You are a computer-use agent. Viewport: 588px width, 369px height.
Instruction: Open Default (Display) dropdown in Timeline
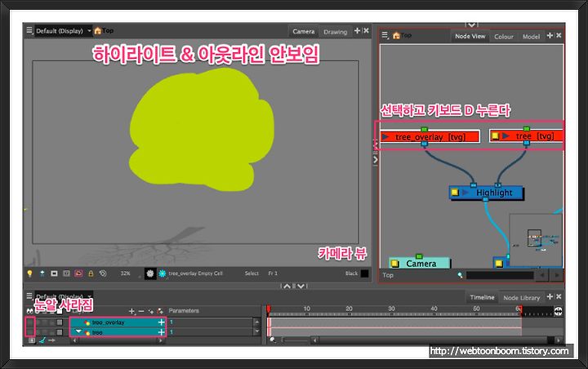(x=64, y=296)
